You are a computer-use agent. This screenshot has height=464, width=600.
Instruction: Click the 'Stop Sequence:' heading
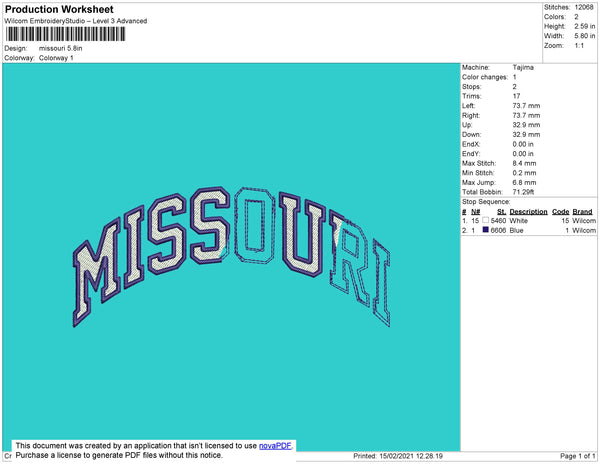[486, 202]
